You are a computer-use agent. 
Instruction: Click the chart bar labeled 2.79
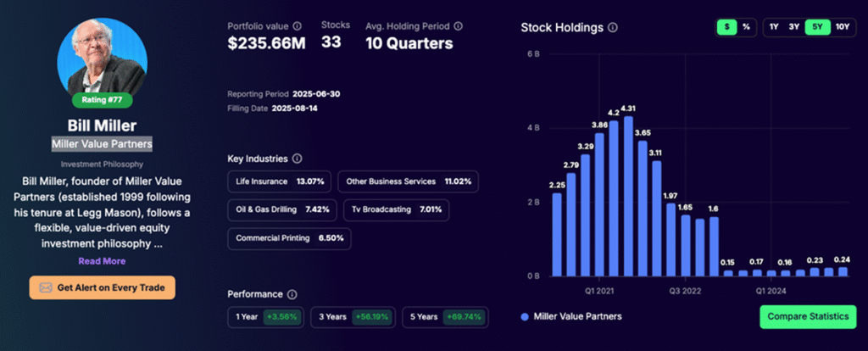click(x=570, y=225)
